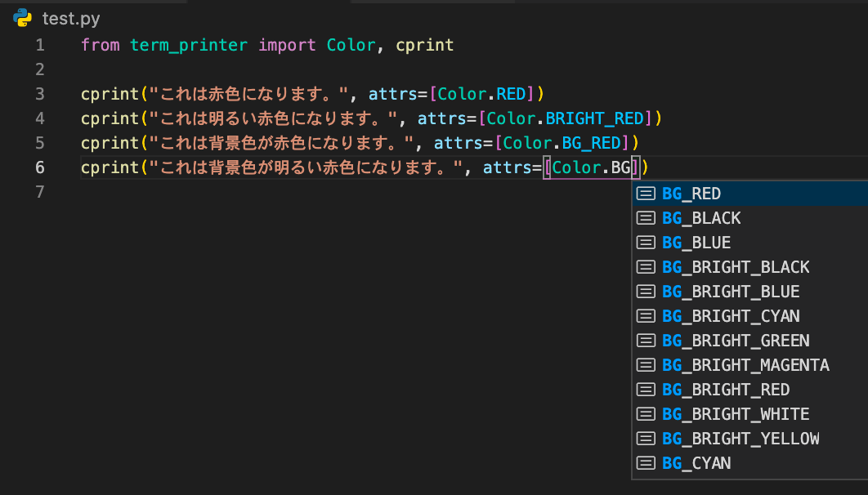The width and height of the screenshot is (868, 495).
Task: Insert the BG_BRIGHT_RED completion
Action: point(750,390)
